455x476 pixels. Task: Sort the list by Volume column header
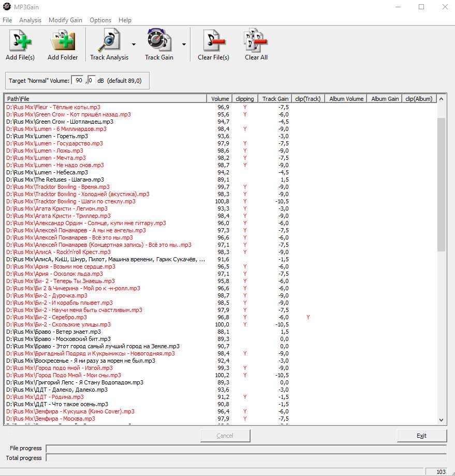[x=220, y=99]
